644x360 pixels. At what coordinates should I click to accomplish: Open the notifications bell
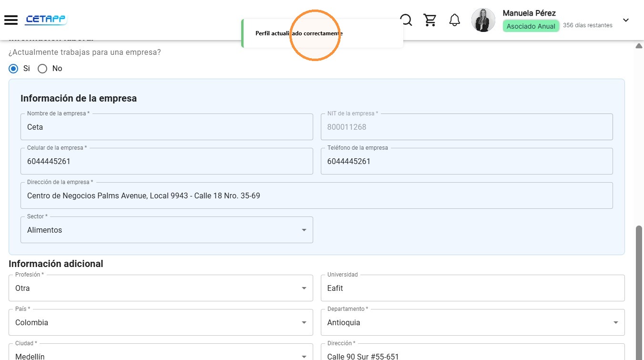coord(455,20)
